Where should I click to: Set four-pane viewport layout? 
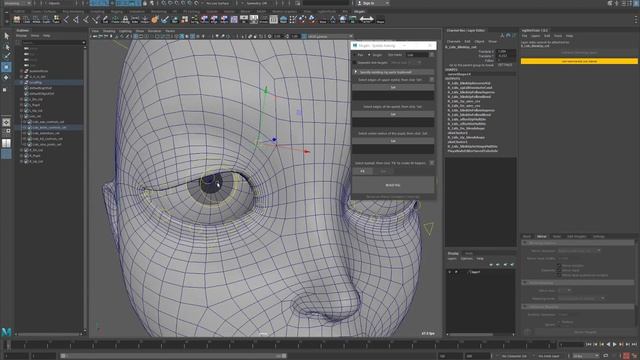pyautogui.click(x=7, y=132)
